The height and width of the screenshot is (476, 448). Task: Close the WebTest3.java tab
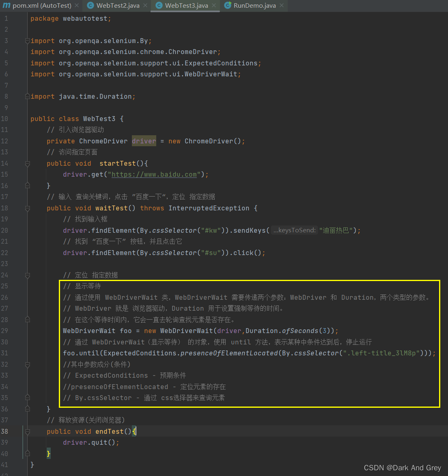pos(214,5)
